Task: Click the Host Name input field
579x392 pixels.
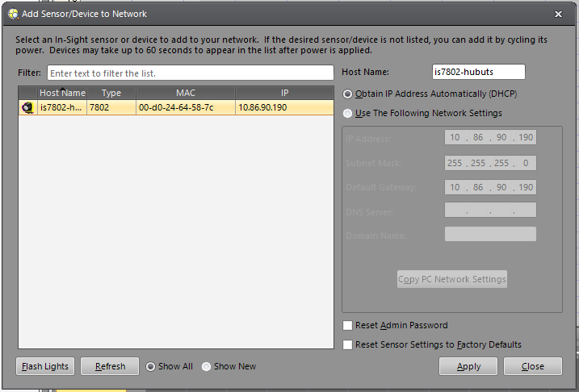Action: [x=479, y=72]
